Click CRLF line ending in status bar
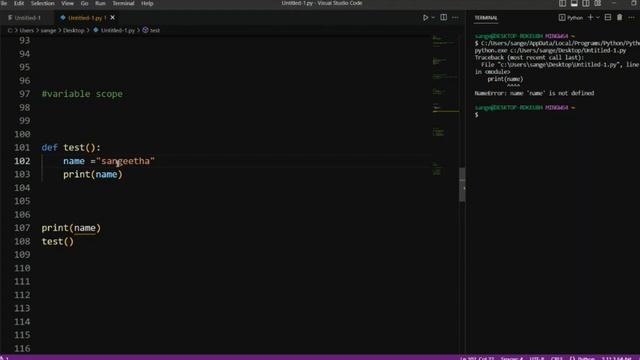The image size is (640, 360). pos(557,358)
